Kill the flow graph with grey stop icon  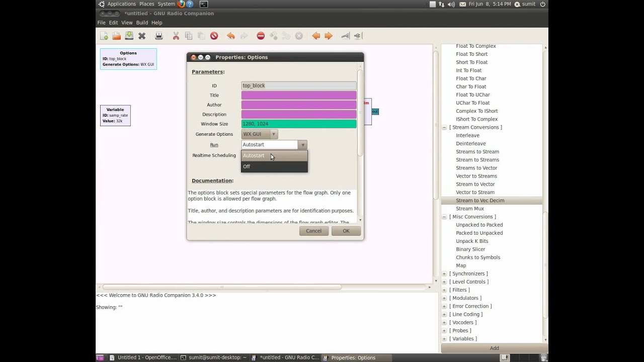(299, 36)
